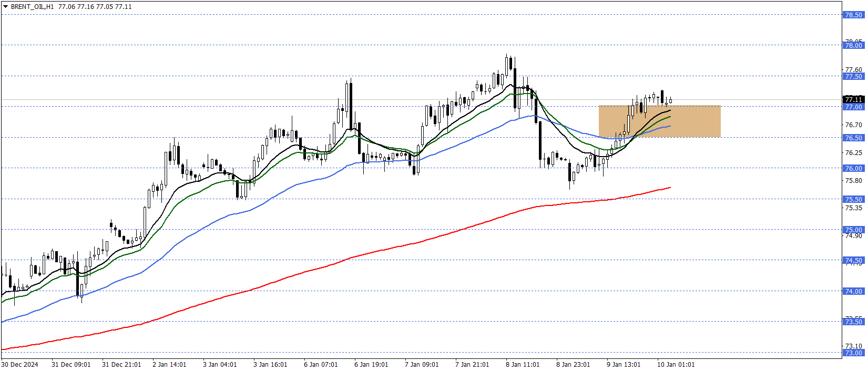
Task: Click the 77.60 price scale label
Action: (x=853, y=69)
